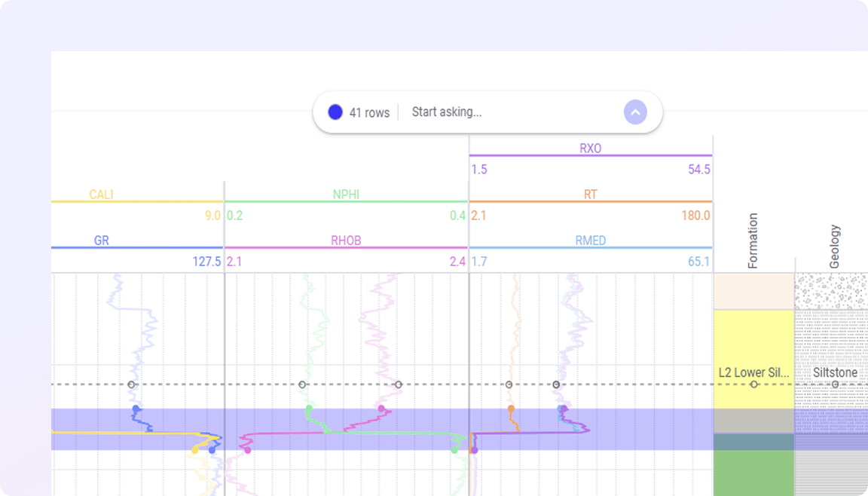The height and width of the screenshot is (496, 868).
Task: Click the RMED min value 1.7
Action: [479, 262]
